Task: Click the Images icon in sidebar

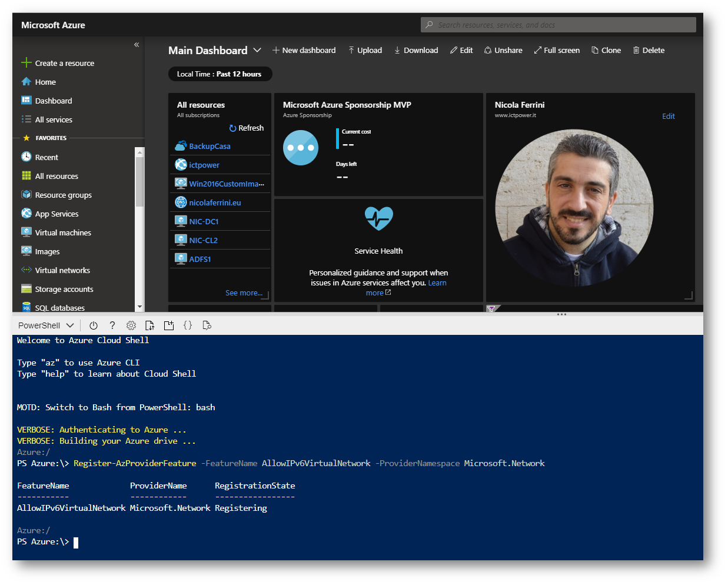Action: (x=26, y=251)
